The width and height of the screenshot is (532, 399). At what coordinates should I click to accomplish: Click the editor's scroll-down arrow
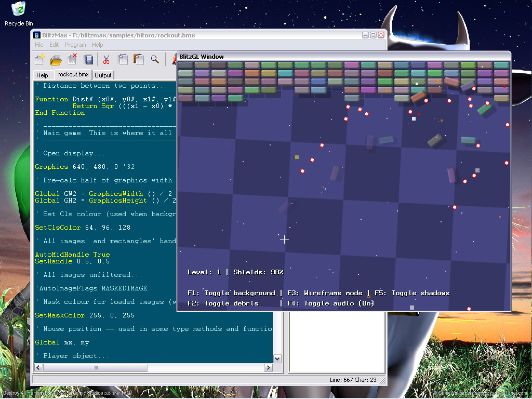(277, 358)
